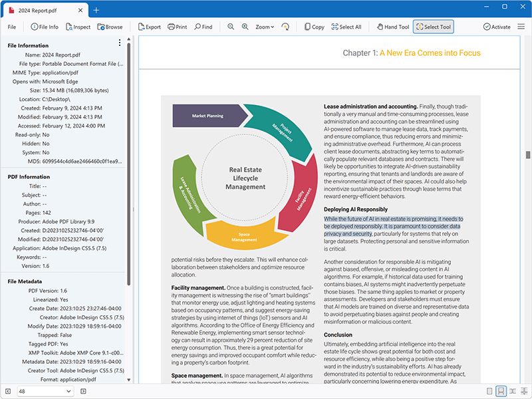Zoom out with the minus magnifier

[x=231, y=27]
